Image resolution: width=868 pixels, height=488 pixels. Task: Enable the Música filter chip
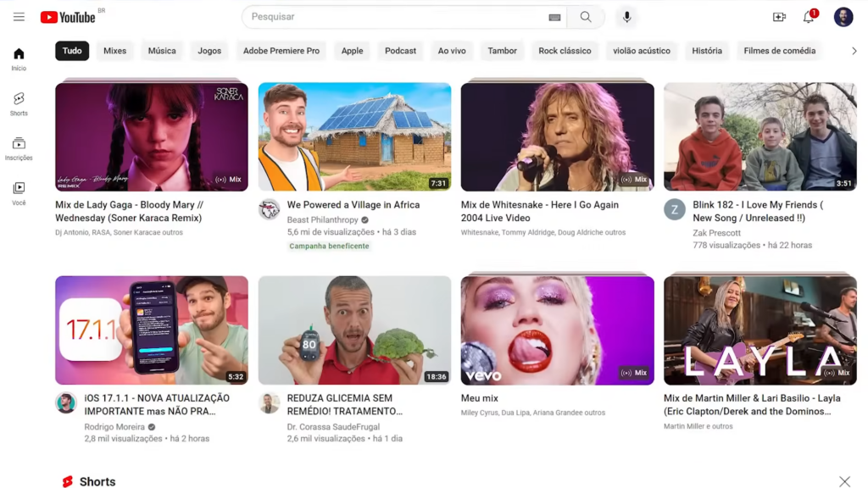[x=161, y=51]
